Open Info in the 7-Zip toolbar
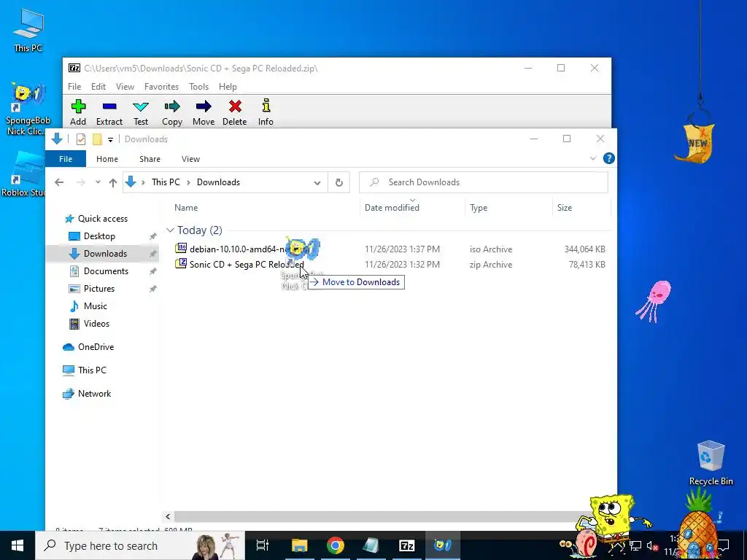The image size is (747, 560). point(266,112)
